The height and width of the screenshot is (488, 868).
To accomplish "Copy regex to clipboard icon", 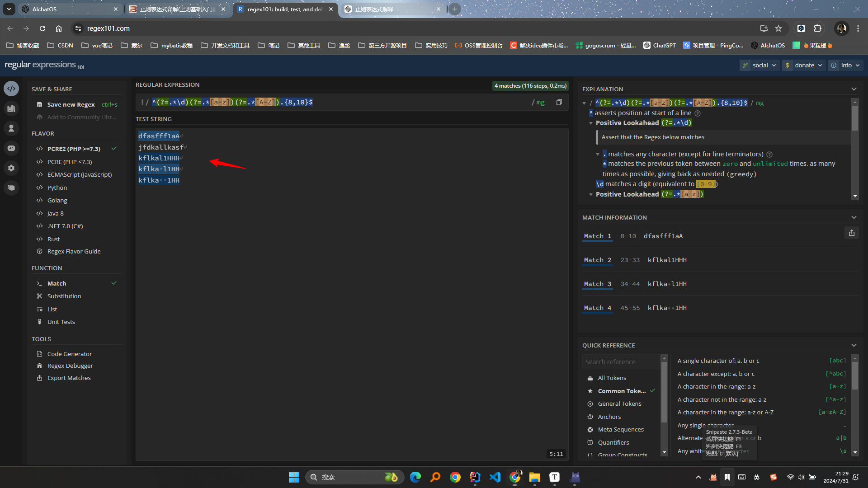I will pos(559,102).
